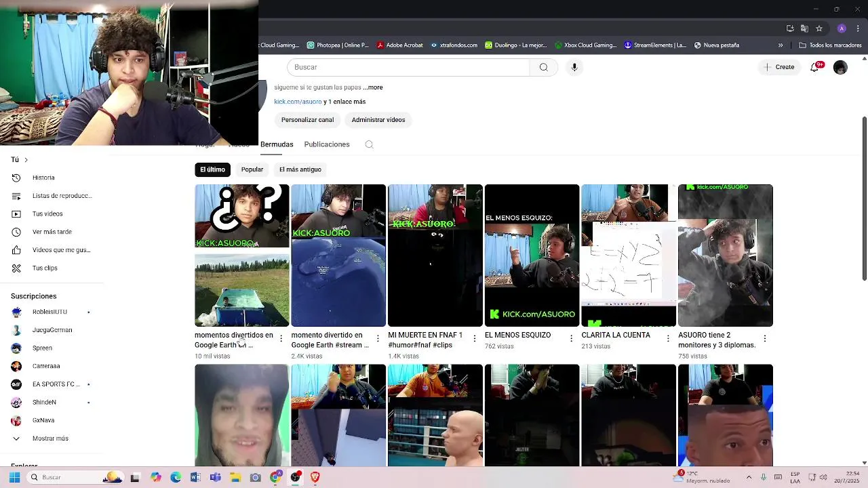
Task: Click the Windows Start button
Action: (14, 477)
